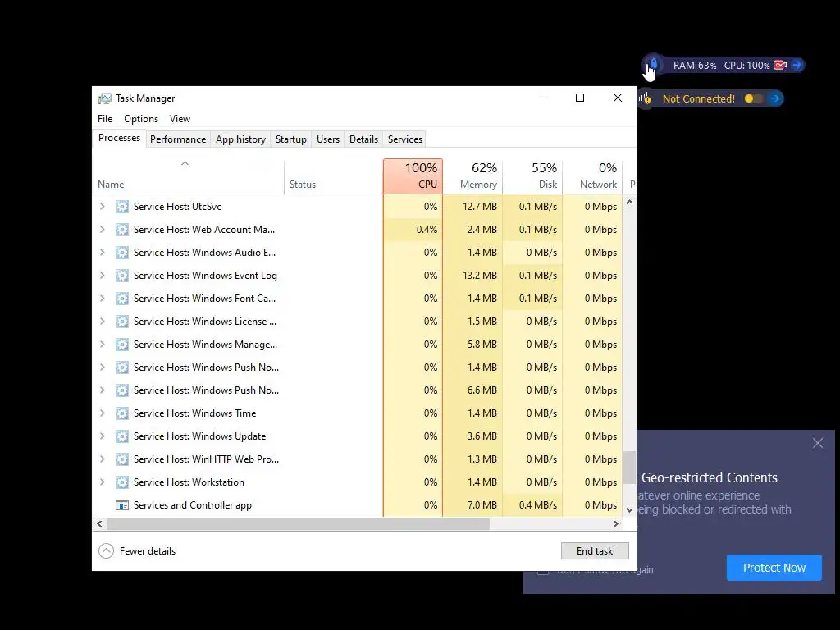
Task: Expand Service Host: Windows Font Ca... row
Action: (x=103, y=299)
